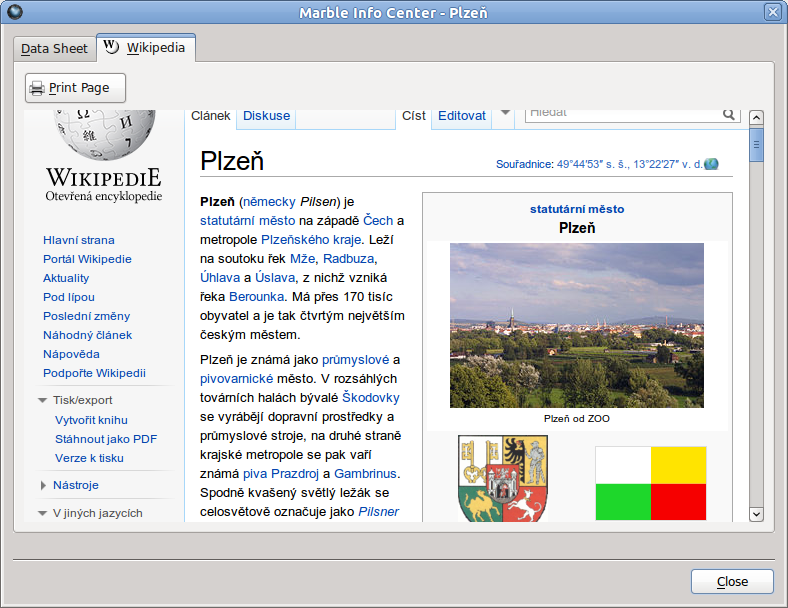
Task: Expand the Nástroje section
Action: (x=43, y=485)
